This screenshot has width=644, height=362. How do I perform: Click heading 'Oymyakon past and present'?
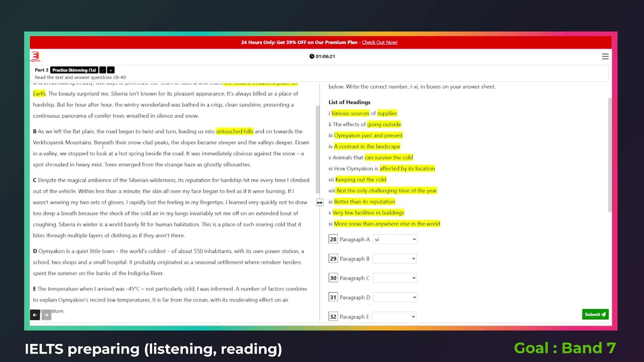(x=368, y=135)
